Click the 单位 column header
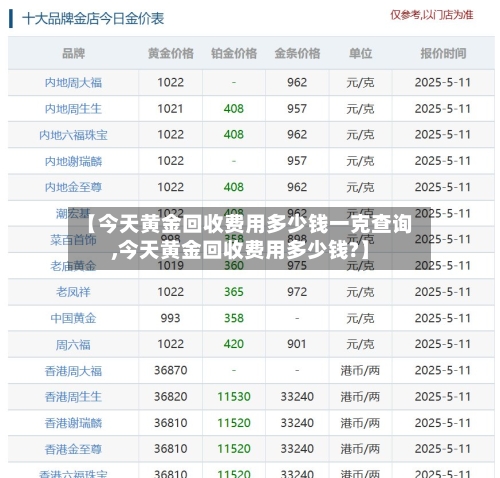 pos(360,53)
